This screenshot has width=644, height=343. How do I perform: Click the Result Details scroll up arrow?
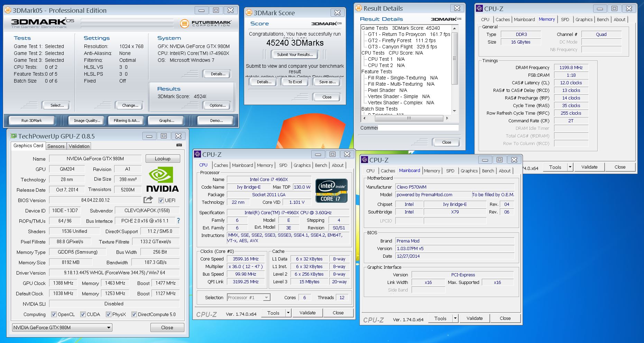coord(455,28)
